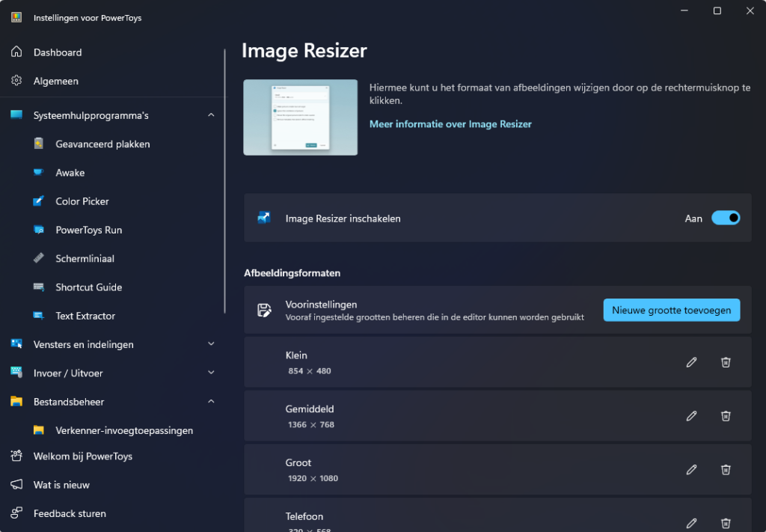Select the Groot preset name
766x532 pixels.
[x=298, y=462]
